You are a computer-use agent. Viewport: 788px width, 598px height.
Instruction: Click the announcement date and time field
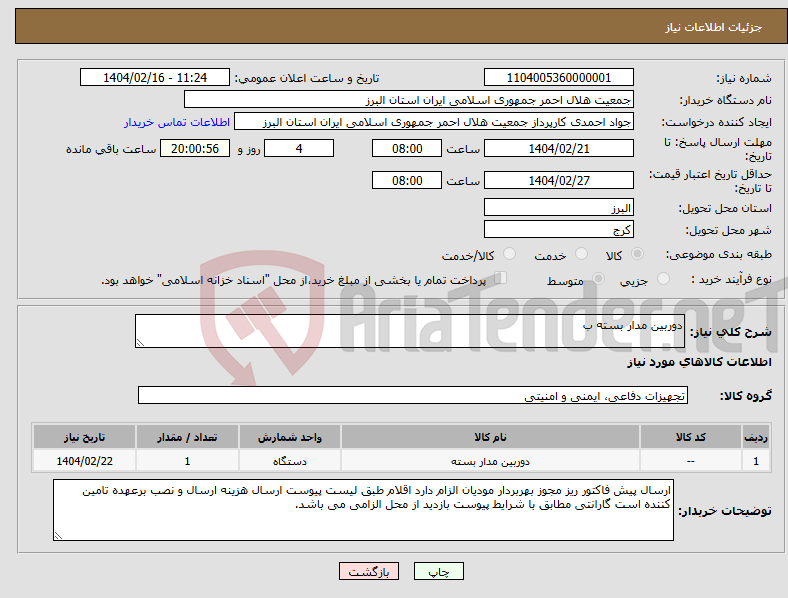pyautogui.click(x=155, y=77)
